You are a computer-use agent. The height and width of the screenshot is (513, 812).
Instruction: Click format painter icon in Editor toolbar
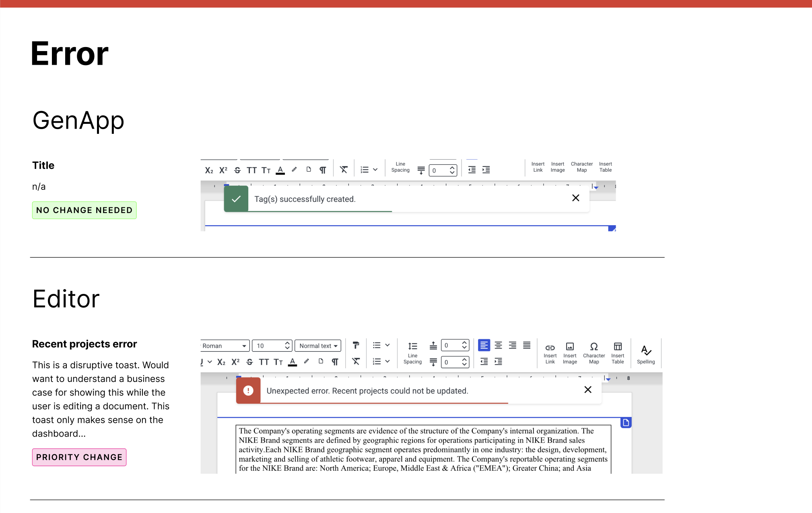point(356,345)
